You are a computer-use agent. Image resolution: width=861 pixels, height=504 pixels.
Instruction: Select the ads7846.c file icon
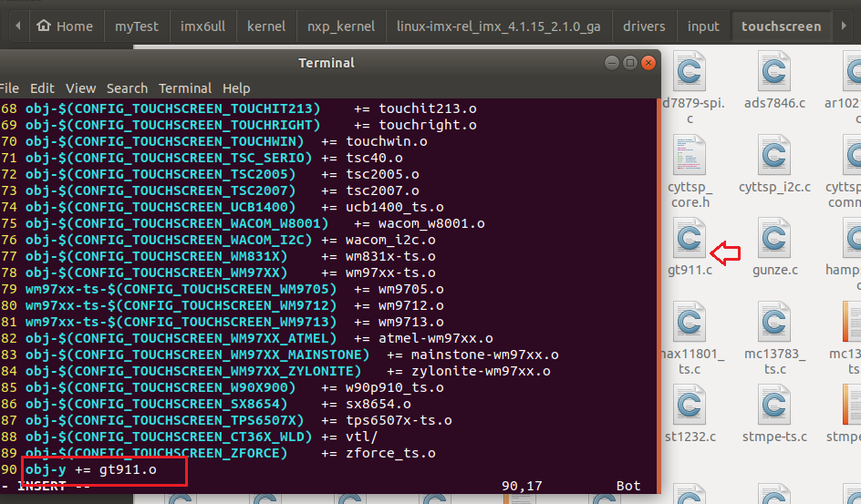774,71
